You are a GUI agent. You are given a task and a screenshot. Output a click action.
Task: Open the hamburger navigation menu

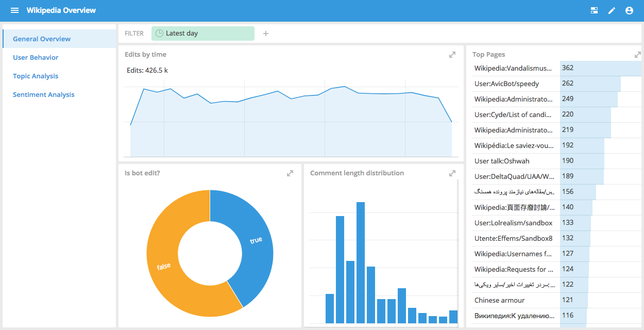(14, 10)
